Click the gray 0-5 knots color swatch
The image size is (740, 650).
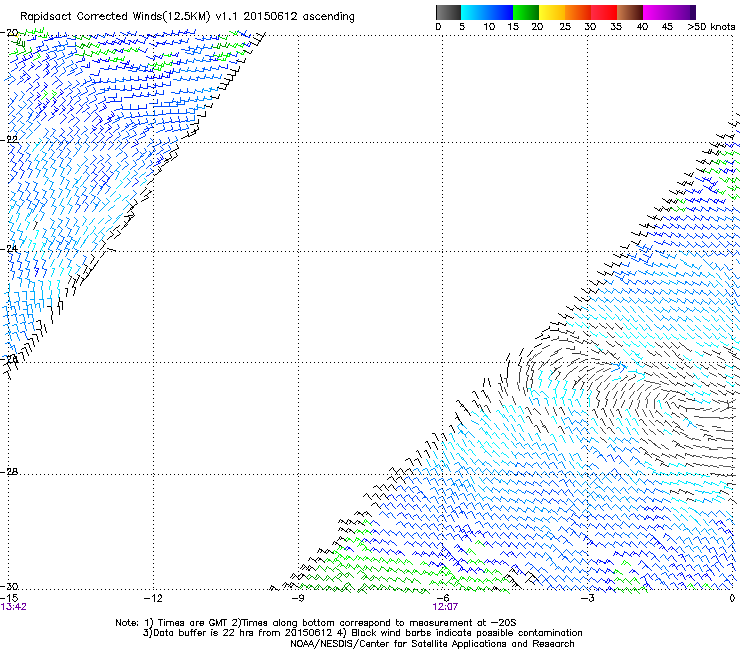pos(448,12)
